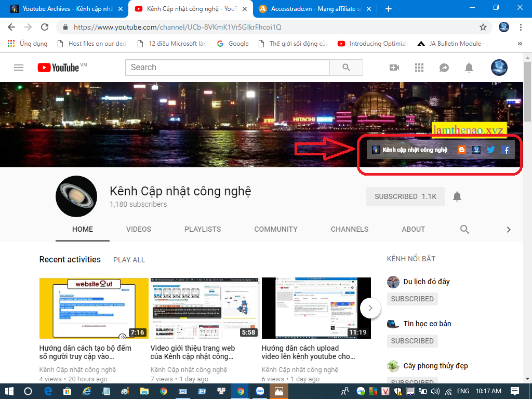Click the Twitter icon on channel banner
The width and height of the screenshot is (532, 399).
tap(490, 150)
